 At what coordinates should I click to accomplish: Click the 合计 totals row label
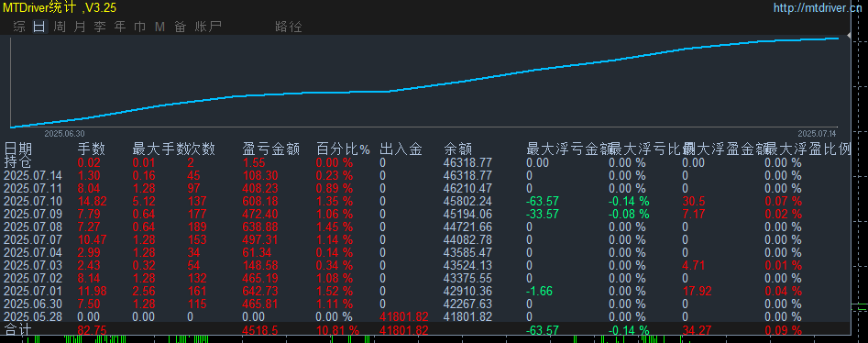coord(17,329)
